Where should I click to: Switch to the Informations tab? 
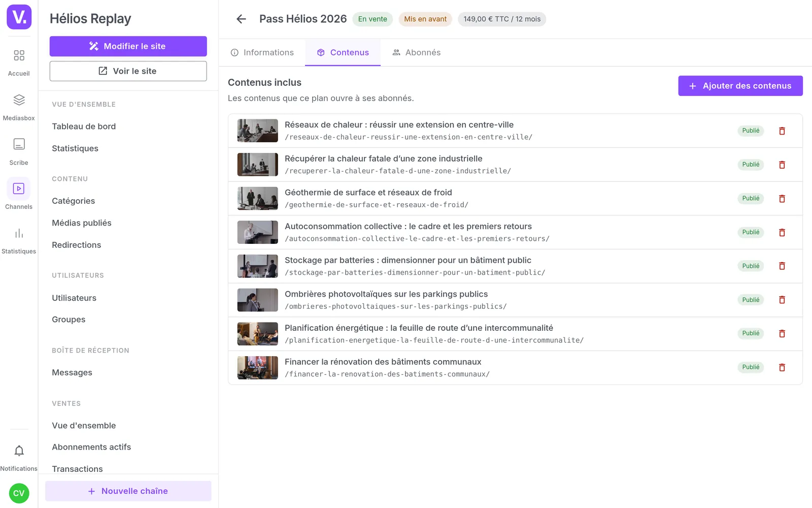(x=262, y=52)
